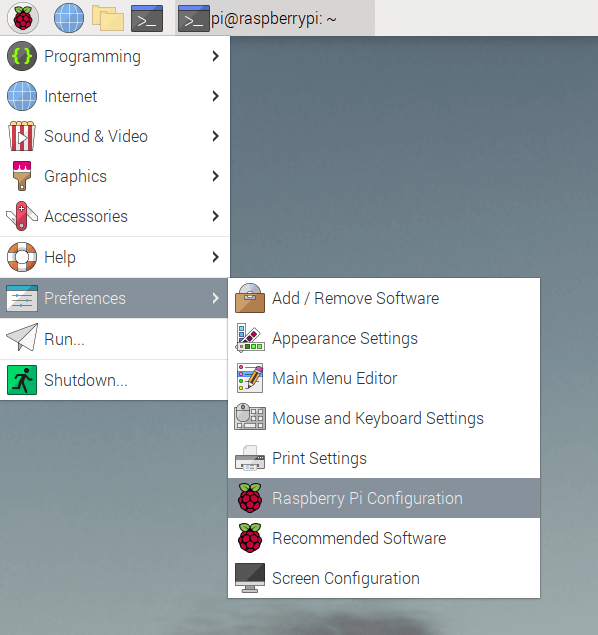Click the Screen Configuration monitor icon

click(x=250, y=578)
